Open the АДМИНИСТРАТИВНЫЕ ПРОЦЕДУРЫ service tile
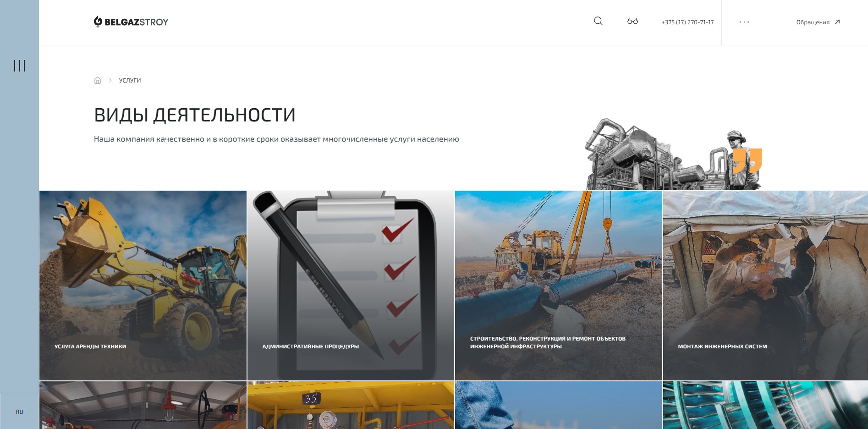Image resolution: width=868 pixels, height=429 pixels. coord(351,284)
